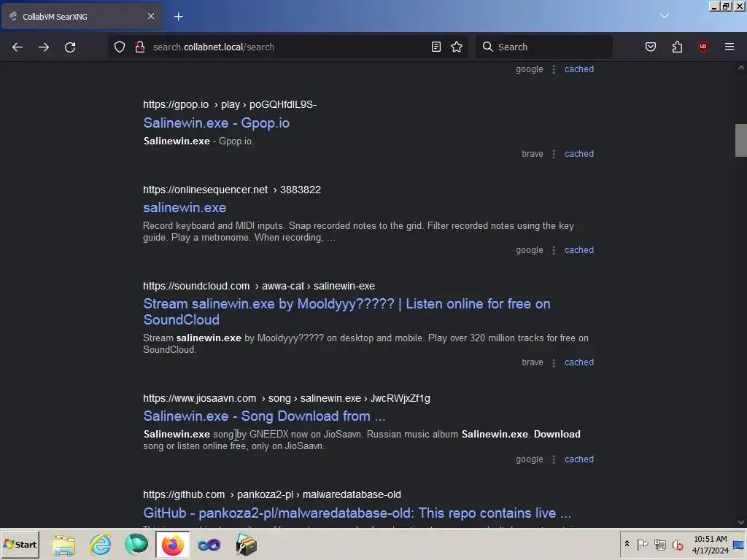Screen dimensions: 747x560
Task: Toggle reader view icon in address bar
Action: pos(436,47)
